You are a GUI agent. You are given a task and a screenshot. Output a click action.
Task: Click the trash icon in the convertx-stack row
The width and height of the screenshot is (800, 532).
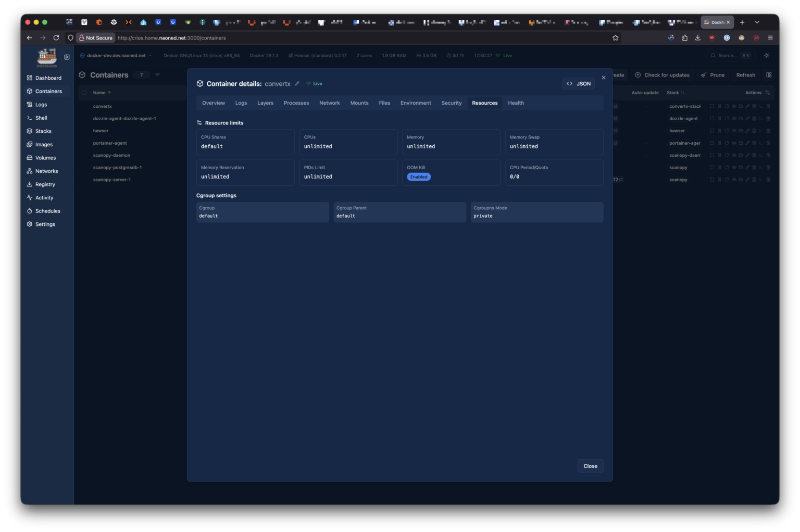[768, 106]
